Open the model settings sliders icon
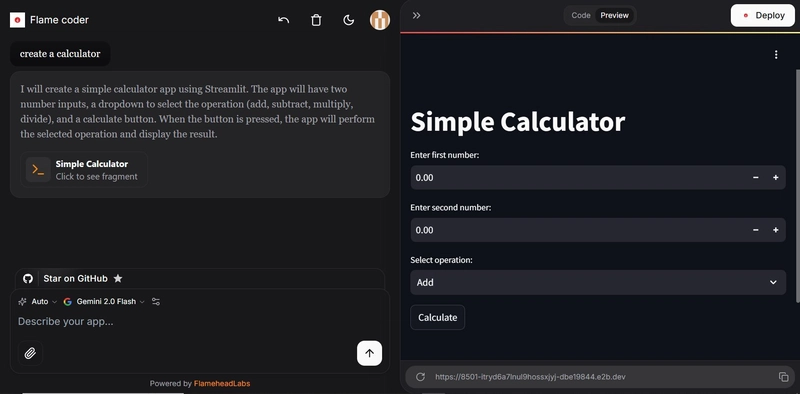 156,302
